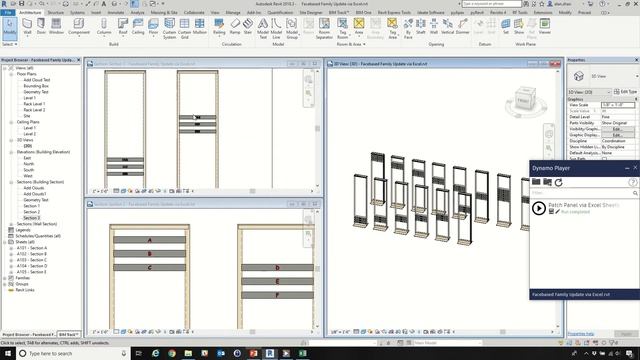Open the Manage ribbon tab
640x360 pixels.
coord(233,13)
